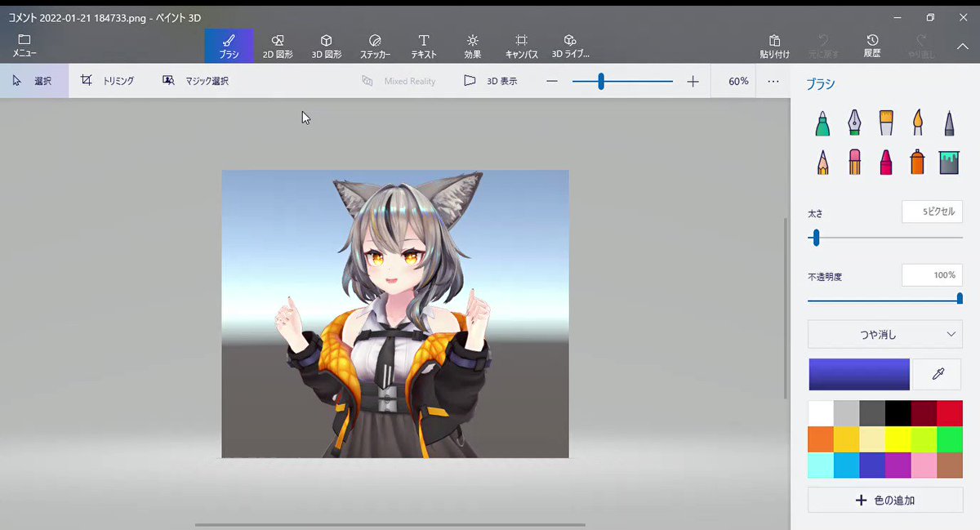The width and height of the screenshot is (980, 530).
Task: Activate the マジック選択 tool
Action: 196,81
